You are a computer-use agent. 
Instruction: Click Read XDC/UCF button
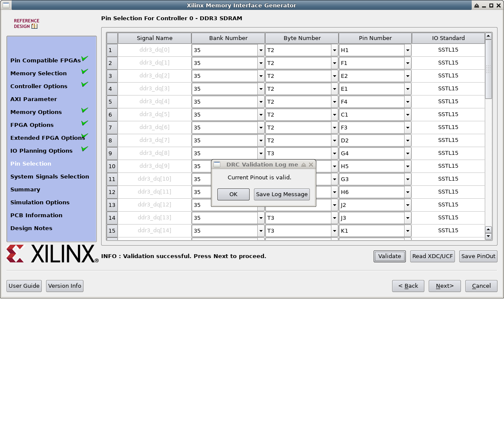pyautogui.click(x=433, y=256)
